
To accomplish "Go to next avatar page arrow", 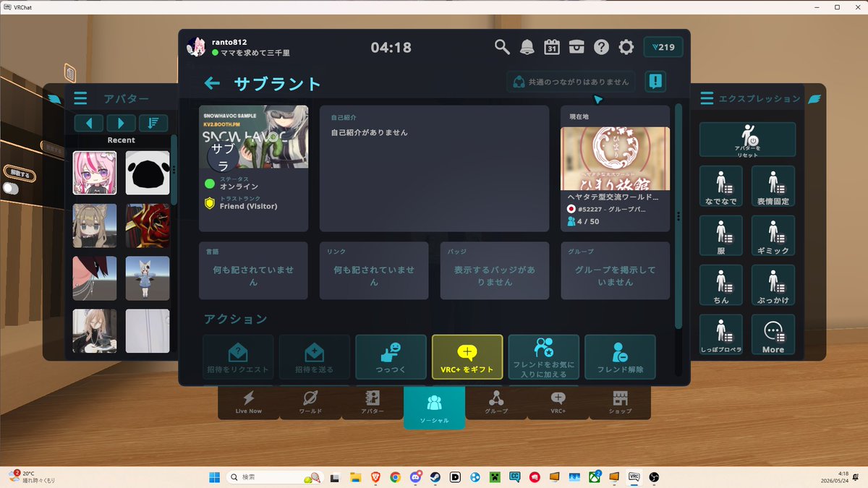I will [x=121, y=123].
